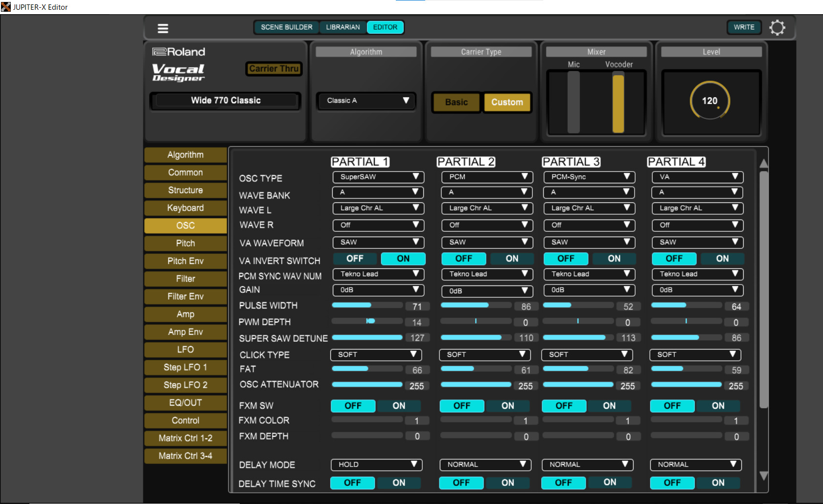823x504 pixels.
Task: Switch to SCENE BUILDER tab
Action: pos(287,27)
